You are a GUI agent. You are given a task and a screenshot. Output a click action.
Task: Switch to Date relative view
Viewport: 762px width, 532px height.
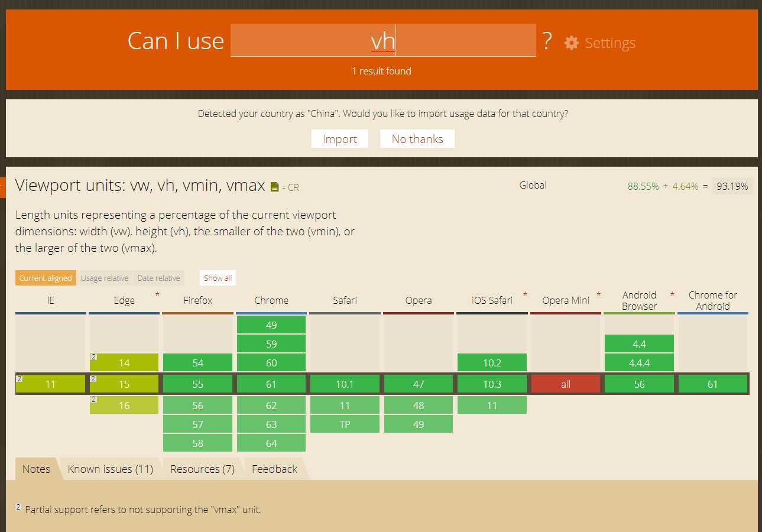coord(158,278)
